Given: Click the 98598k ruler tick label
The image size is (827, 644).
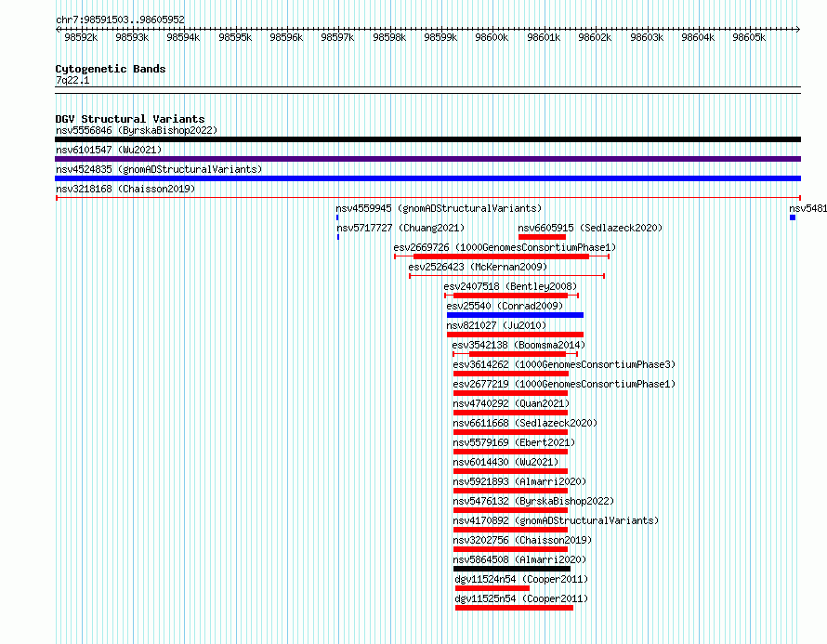Looking at the screenshot, I should coord(389,37).
